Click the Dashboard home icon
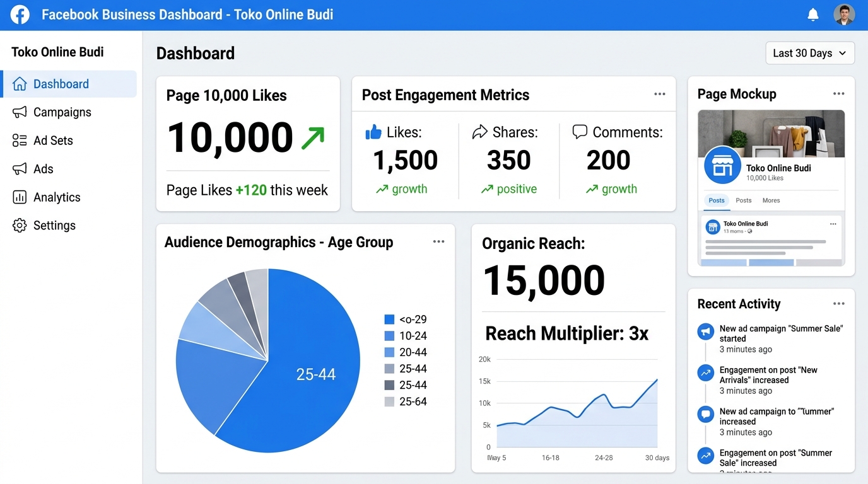This screenshot has height=484, width=868. click(x=20, y=84)
